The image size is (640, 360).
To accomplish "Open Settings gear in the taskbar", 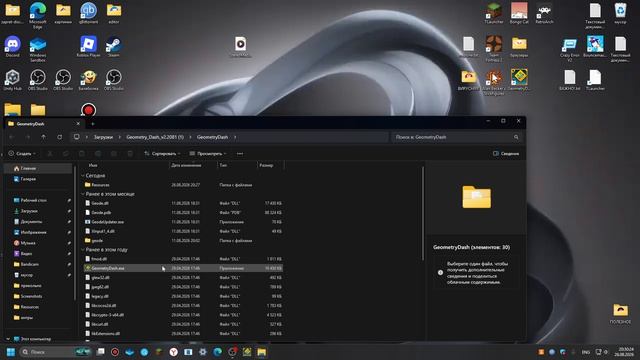I will 203,352.
